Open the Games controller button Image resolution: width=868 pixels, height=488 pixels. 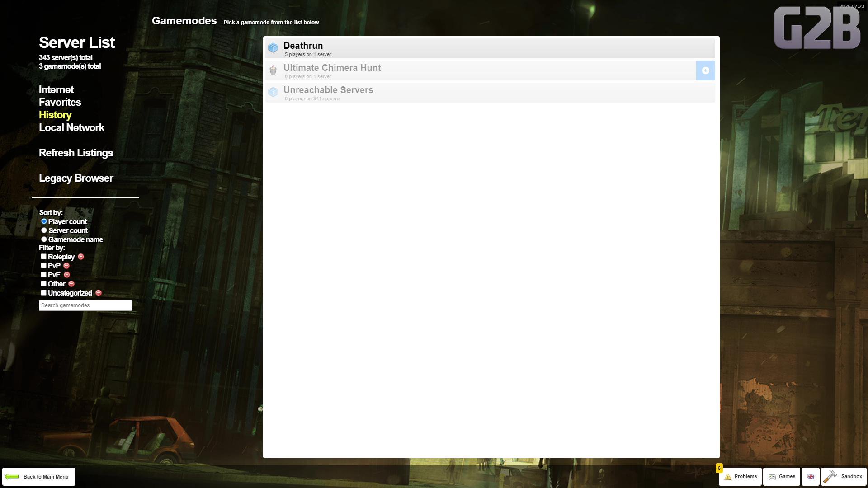pyautogui.click(x=782, y=477)
